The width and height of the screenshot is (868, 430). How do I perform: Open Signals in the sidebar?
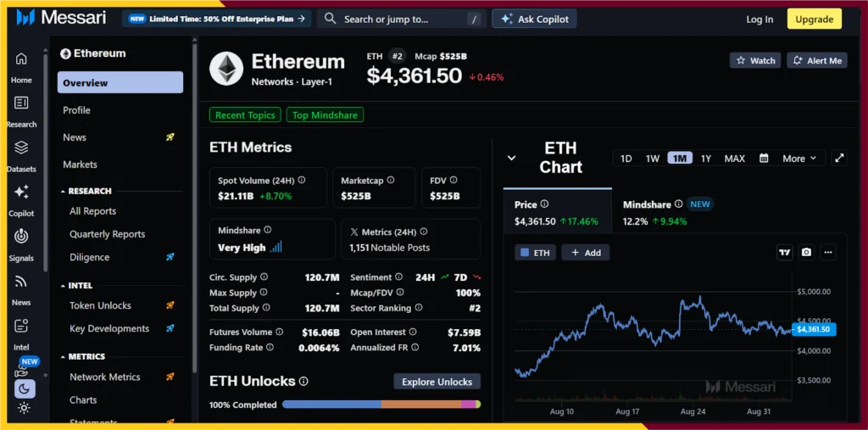(21, 244)
